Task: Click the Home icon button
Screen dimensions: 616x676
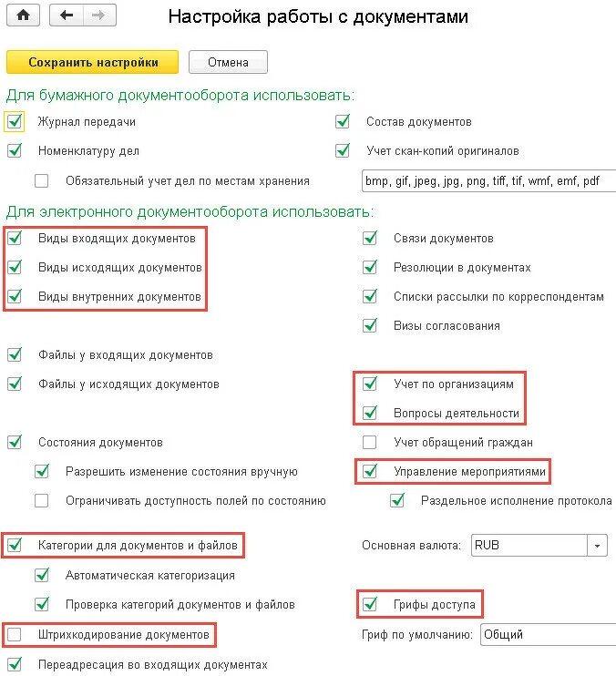Action: 24,15
